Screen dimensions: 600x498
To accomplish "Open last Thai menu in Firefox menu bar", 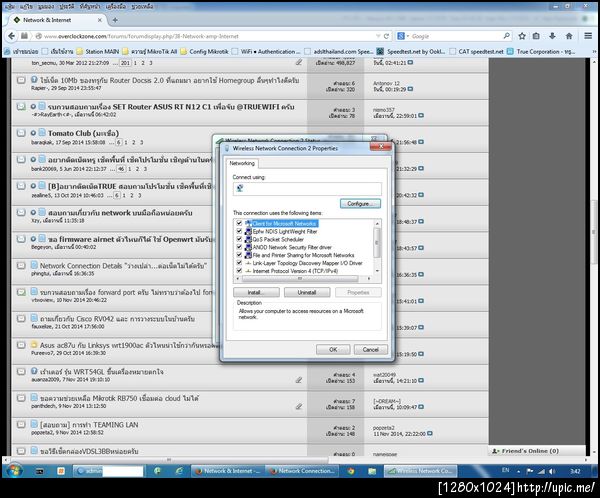I will click(142, 6).
